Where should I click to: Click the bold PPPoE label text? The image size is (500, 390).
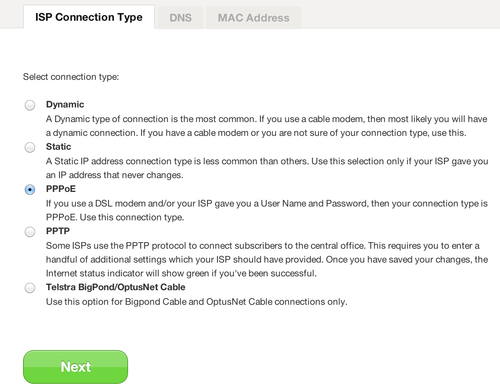pos(61,189)
